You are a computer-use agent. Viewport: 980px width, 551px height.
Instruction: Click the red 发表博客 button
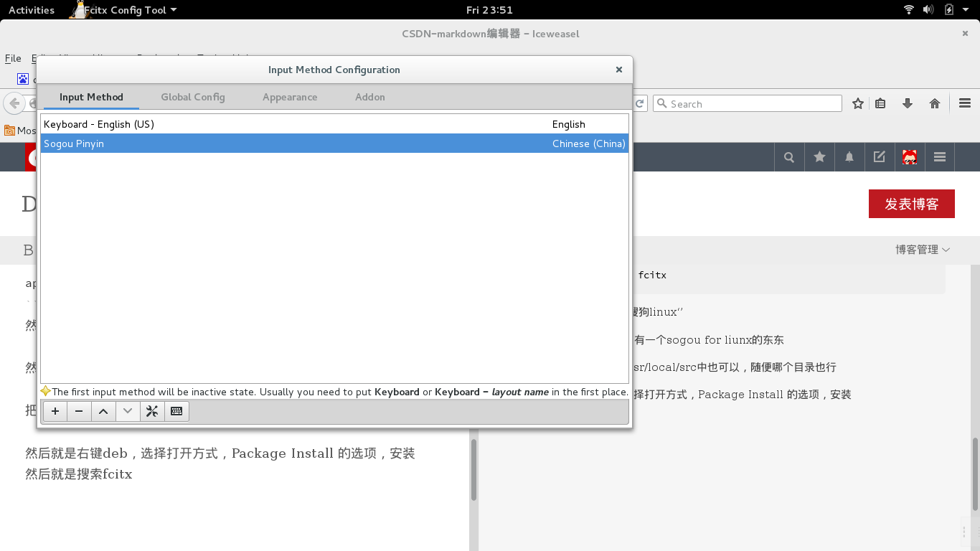912,204
